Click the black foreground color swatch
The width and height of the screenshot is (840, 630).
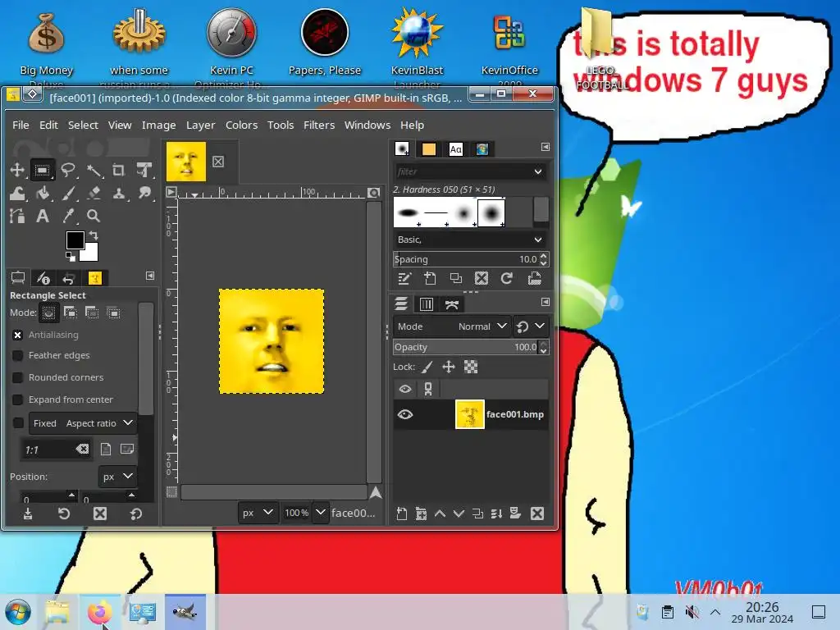coord(74,240)
